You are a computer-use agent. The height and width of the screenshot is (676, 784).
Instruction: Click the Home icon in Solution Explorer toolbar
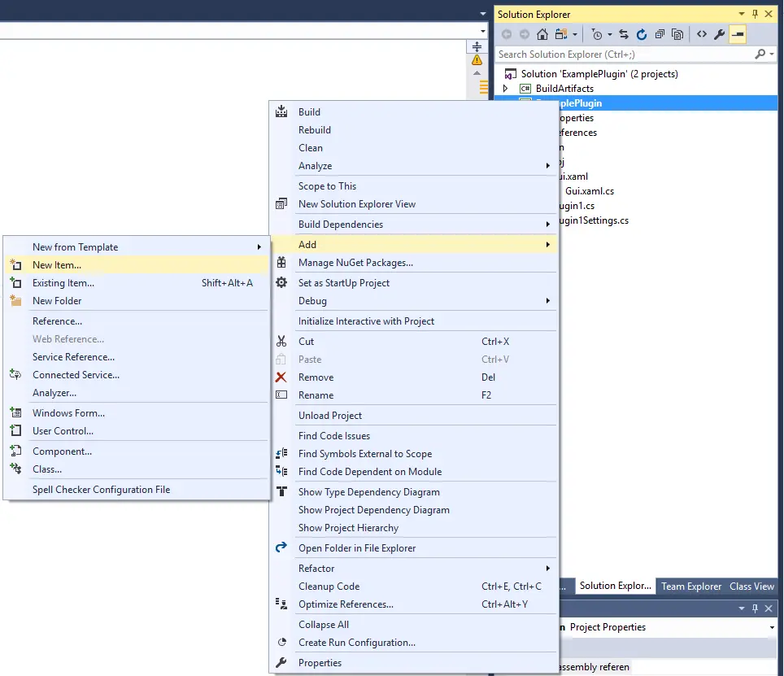point(542,34)
